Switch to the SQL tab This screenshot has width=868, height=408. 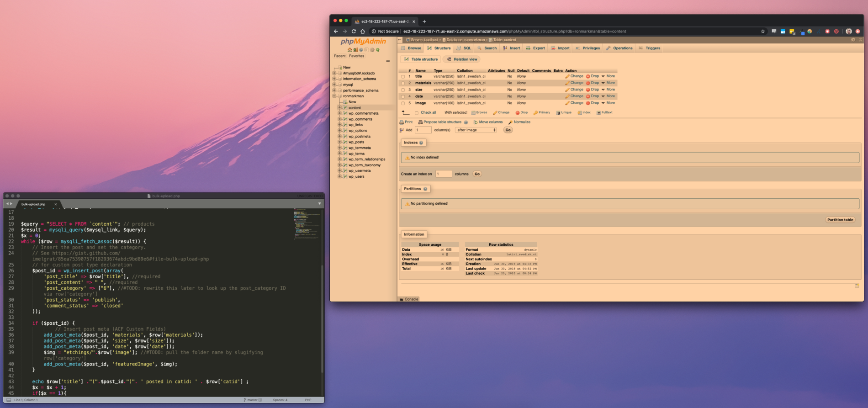coord(464,48)
